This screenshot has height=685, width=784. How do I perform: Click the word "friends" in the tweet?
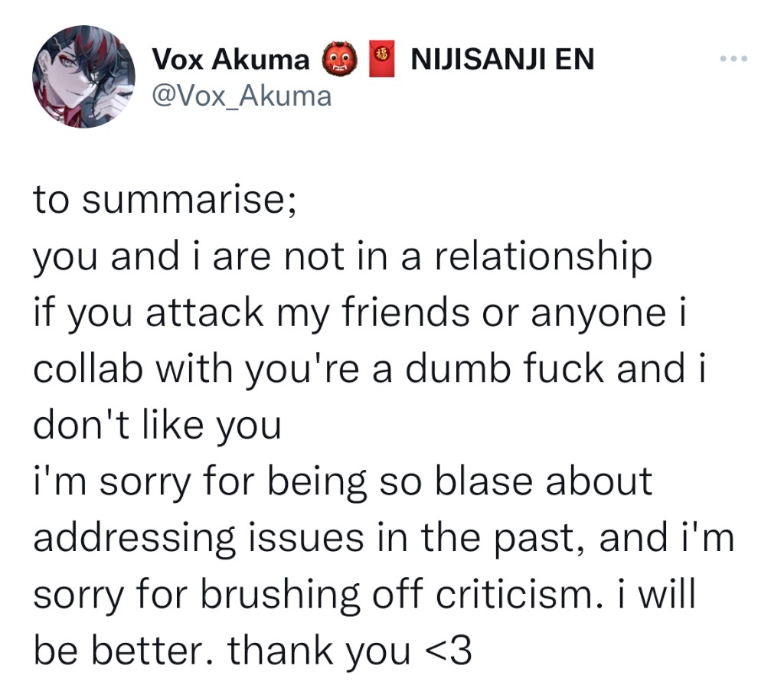click(407, 312)
